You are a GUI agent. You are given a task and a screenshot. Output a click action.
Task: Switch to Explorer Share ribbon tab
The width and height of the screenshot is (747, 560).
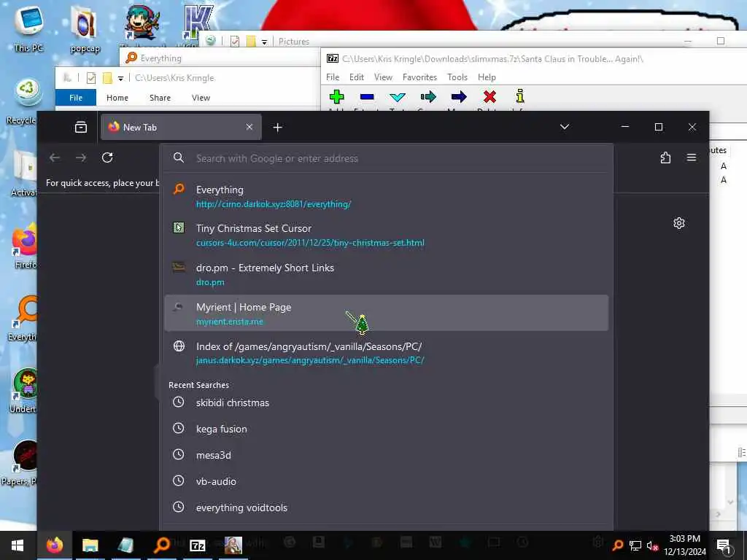pos(160,98)
